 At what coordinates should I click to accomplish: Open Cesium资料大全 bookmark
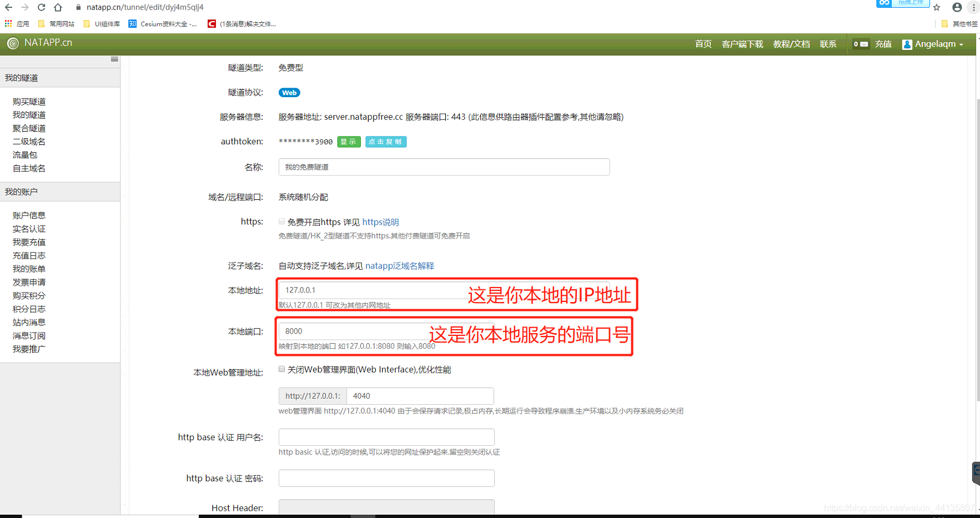pyautogui.click(x=163, y=24)
